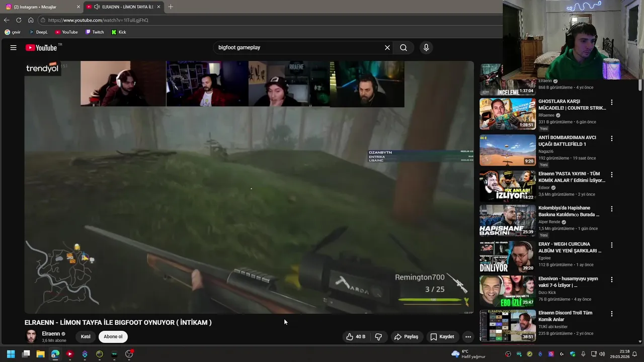Open the browser home button

coord(31,20)
